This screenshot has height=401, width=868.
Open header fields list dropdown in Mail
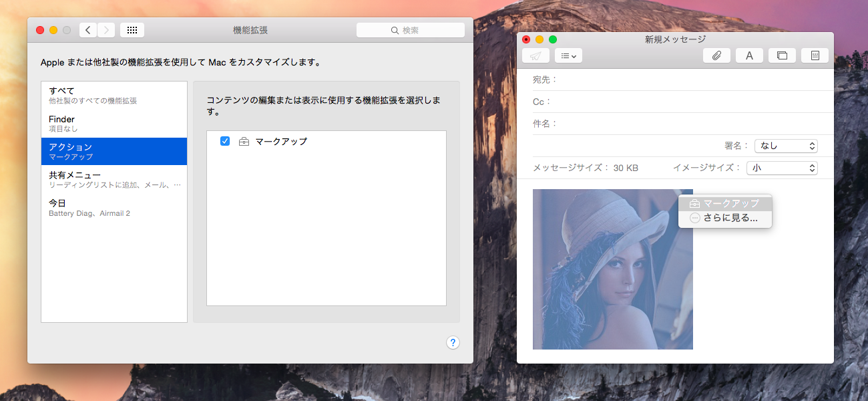coord(568,55)
